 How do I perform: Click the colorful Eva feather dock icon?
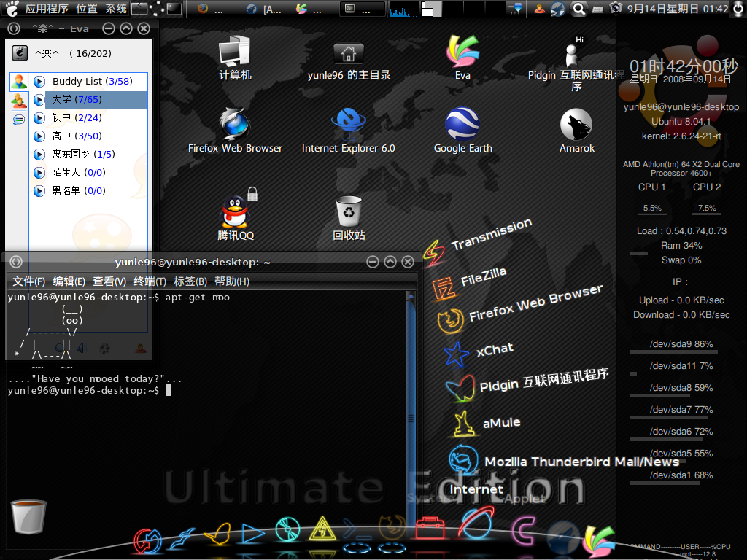(600, 541)
